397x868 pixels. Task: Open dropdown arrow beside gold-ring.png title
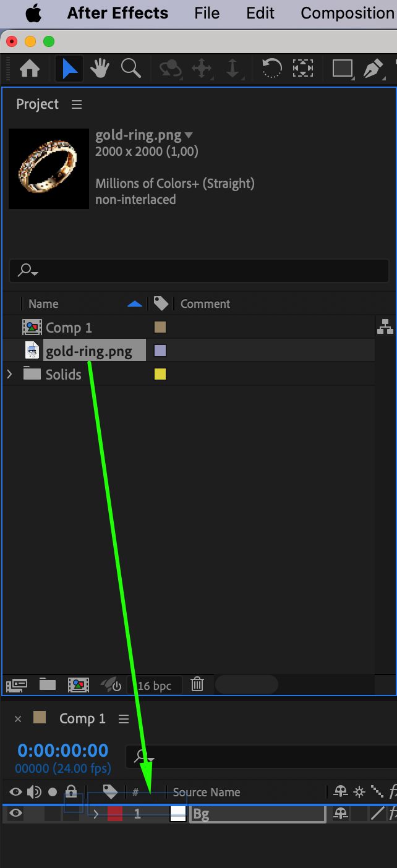189,135
